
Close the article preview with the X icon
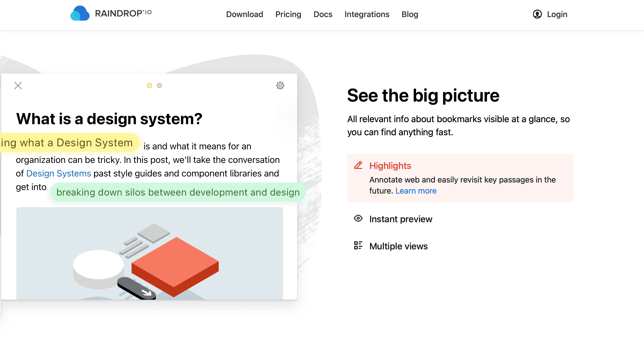coord(18,86)
